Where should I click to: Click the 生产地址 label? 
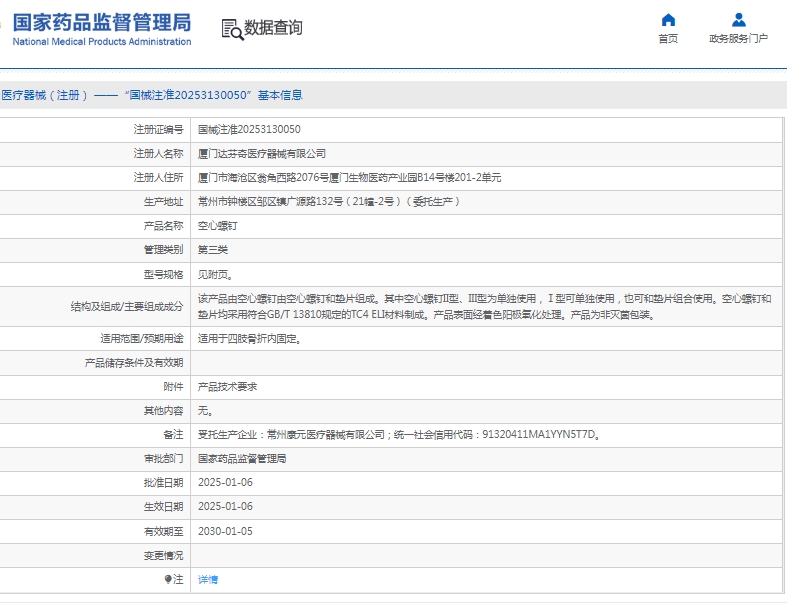pos(164,201)
